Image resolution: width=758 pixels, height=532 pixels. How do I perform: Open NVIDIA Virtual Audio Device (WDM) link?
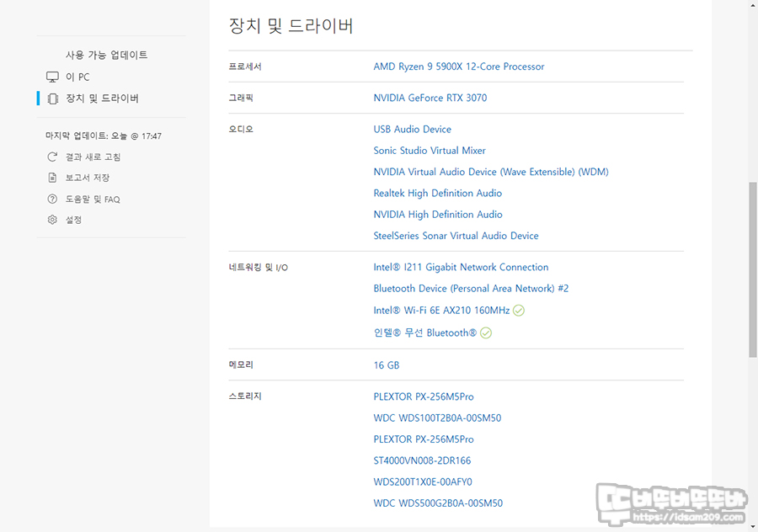coord(491,172)
